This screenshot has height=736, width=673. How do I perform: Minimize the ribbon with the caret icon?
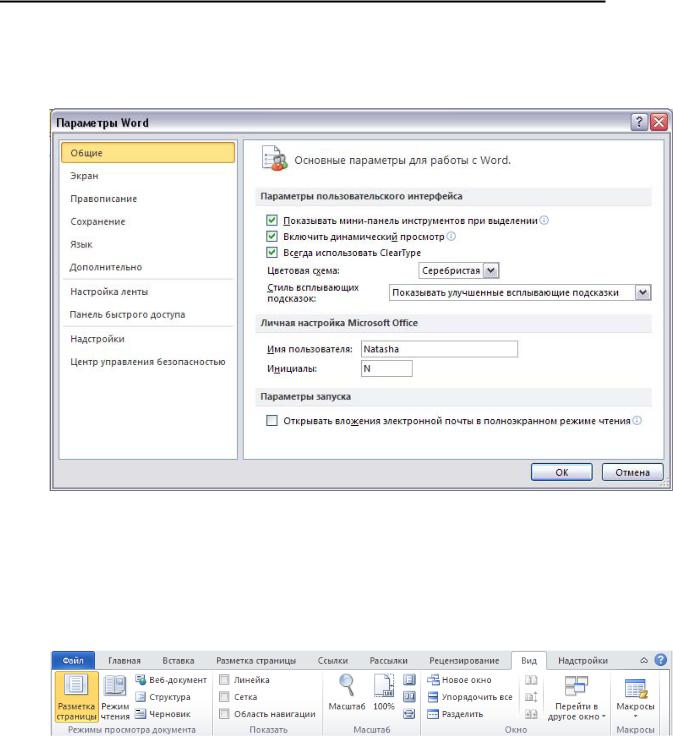click(x=644, y=660)
